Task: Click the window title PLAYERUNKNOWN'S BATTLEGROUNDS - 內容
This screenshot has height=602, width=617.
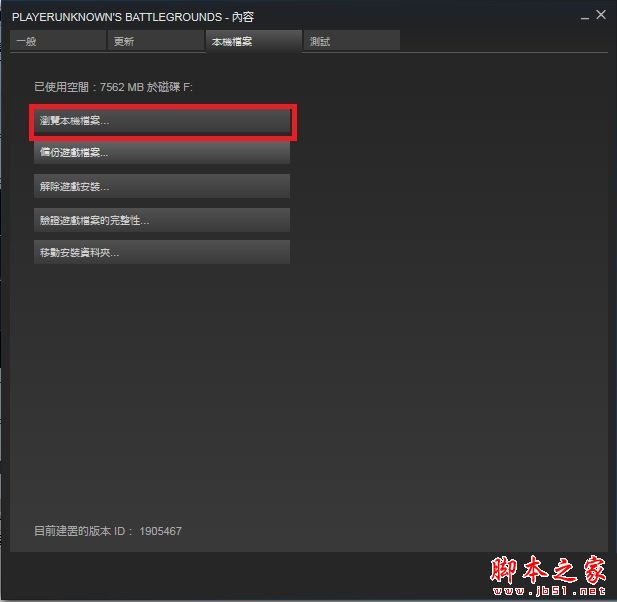Action: coord(133,17)
